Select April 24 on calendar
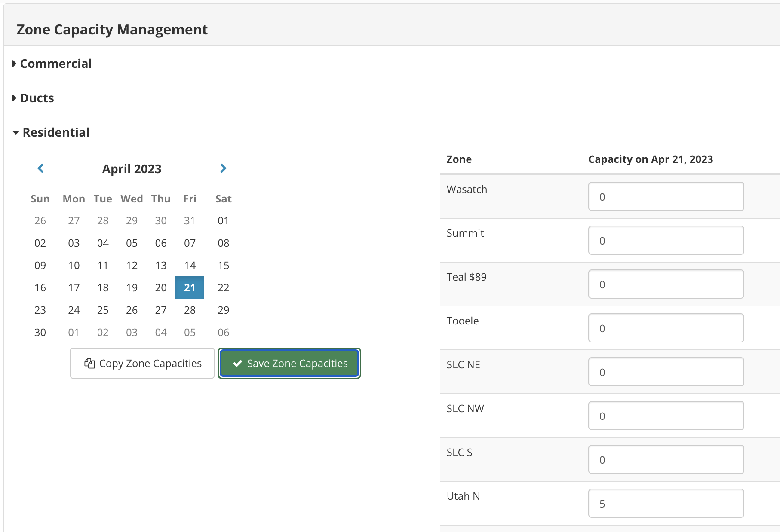Viewport: 780px width, 532px height. coord(74,310)
